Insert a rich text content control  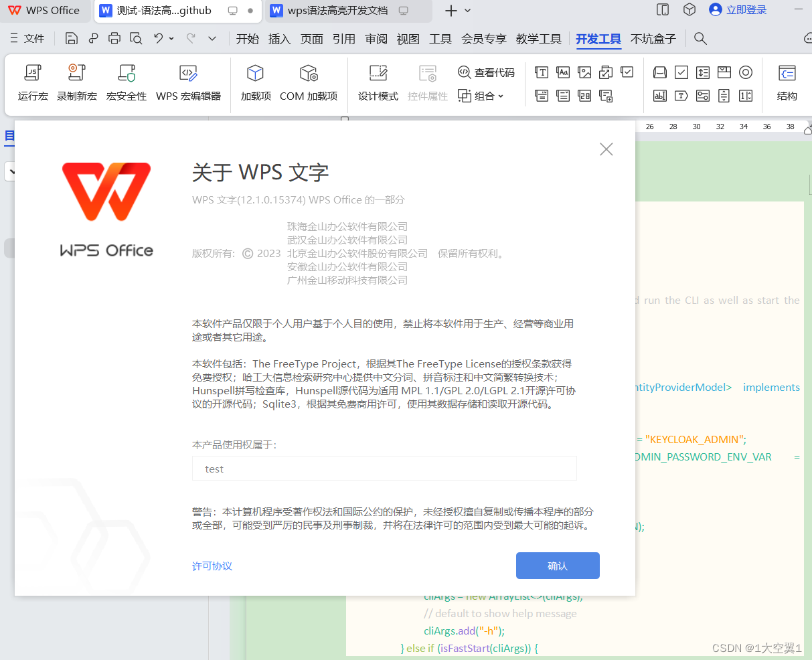tap(542, 72)
